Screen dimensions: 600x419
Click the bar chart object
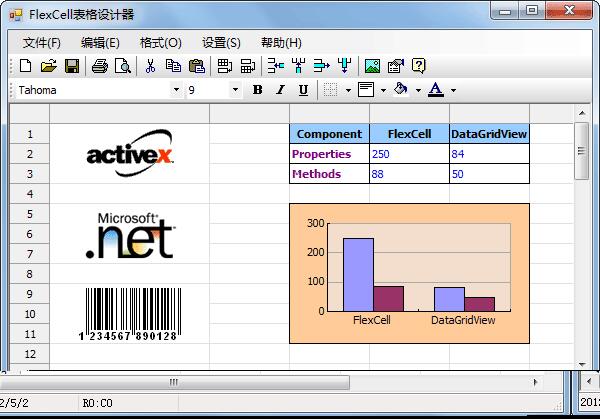[x=409, y=273]
